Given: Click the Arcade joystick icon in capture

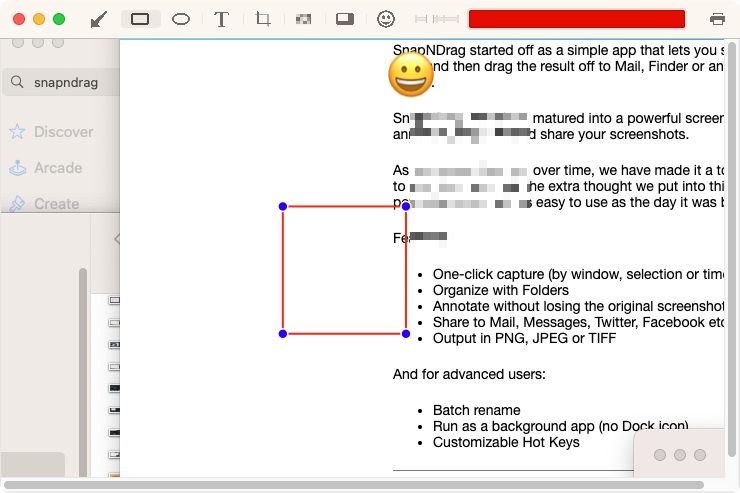Looking at the screenshot, I should click(17, 168).
